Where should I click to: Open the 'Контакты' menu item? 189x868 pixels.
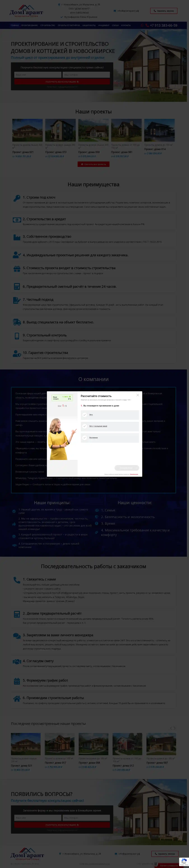[x=126, y=25]
